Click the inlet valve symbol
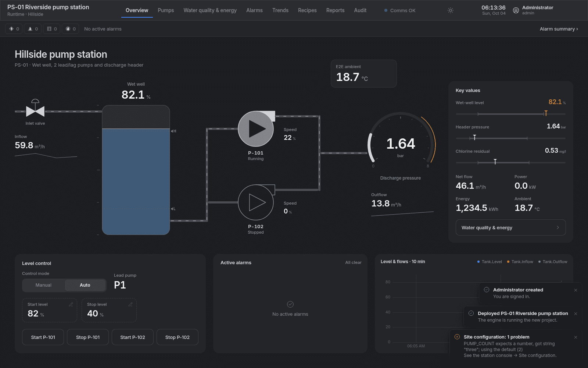The image size is (588, 368). 35,108
